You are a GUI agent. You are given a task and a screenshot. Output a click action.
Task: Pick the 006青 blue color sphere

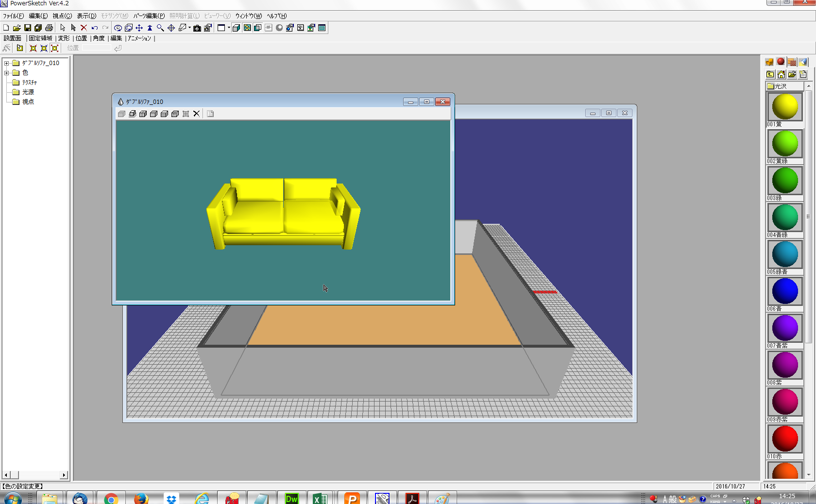click(x=784, y=291)
